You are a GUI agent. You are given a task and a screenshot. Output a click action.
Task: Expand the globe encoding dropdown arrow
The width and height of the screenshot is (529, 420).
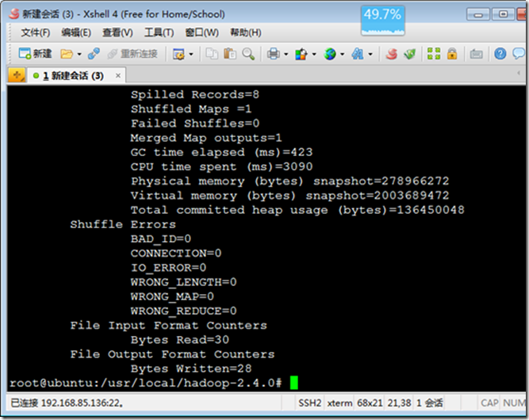coord(342,54)
